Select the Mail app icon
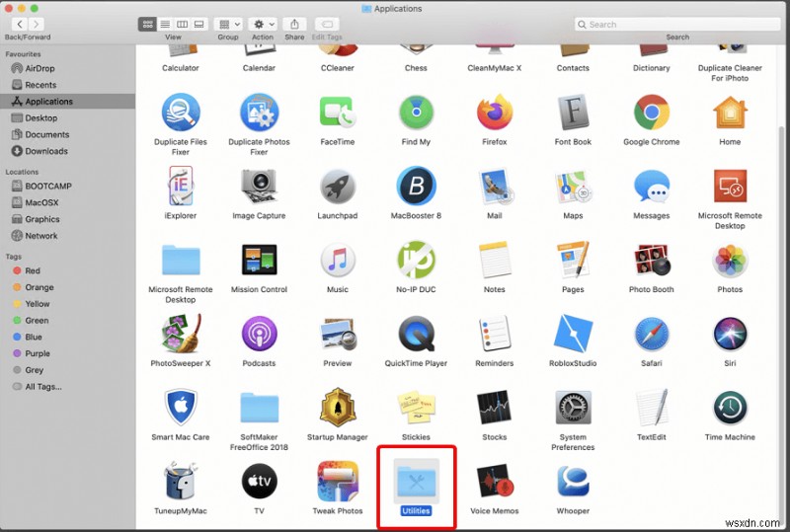The height and width of the screenshot is (532, 790). [x=495, y=187]
